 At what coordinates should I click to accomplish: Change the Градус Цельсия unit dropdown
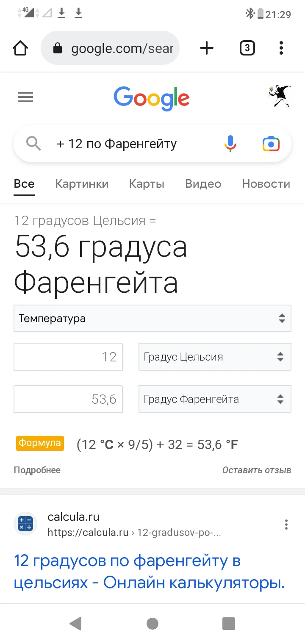214,357
